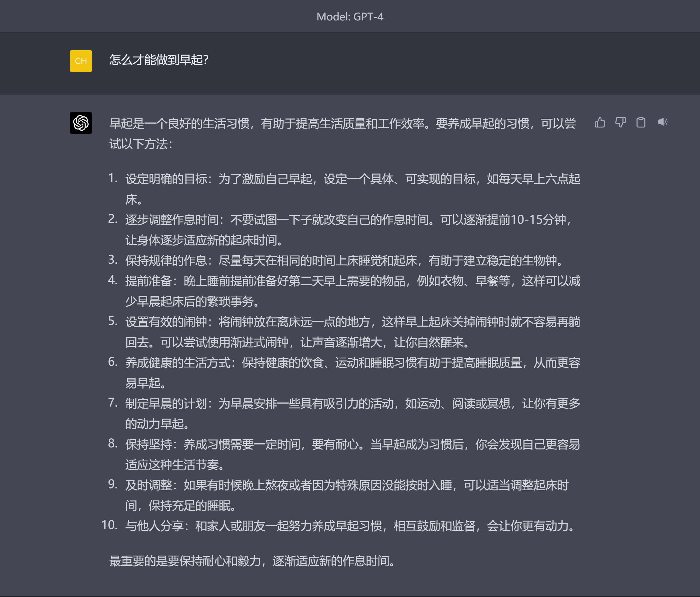Click the thumbs up feedback icon

pos(600,122)
